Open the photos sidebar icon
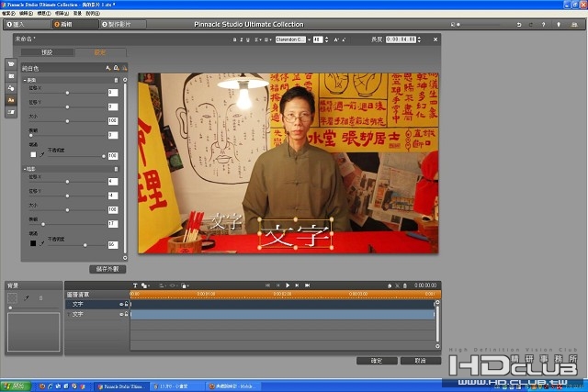Viewport: 588px width, 392px height. (x=11, y=76)
